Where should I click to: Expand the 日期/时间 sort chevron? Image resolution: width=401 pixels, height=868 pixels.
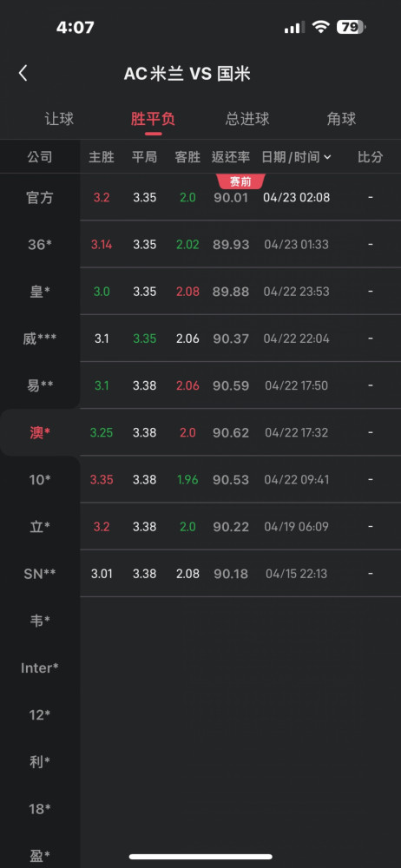click(x=327, y=157)
